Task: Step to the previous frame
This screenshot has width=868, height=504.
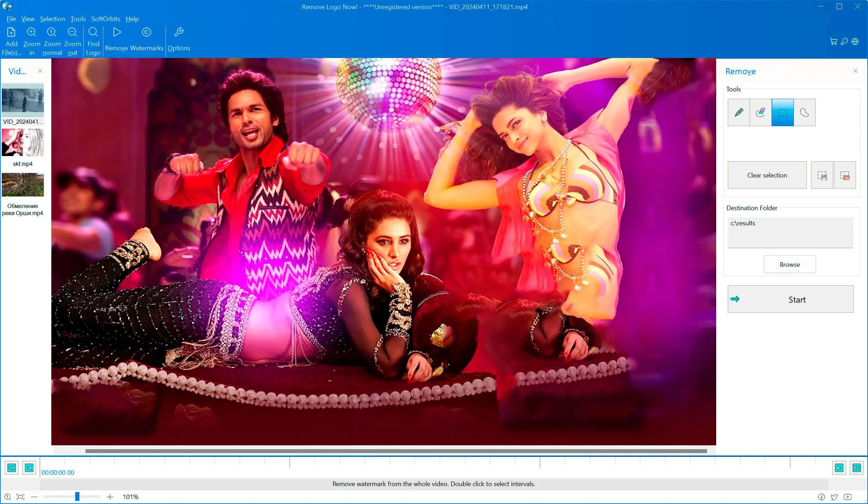Action: point(29,467)
